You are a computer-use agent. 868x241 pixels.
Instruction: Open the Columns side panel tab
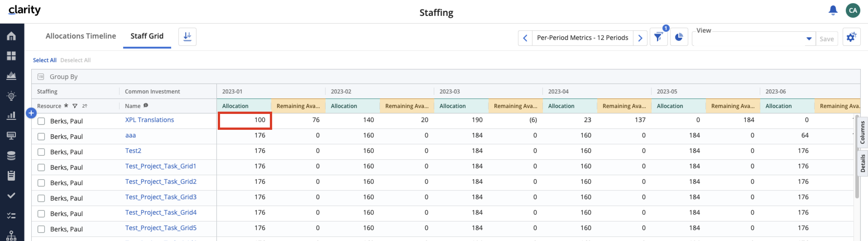pos(862,132)
